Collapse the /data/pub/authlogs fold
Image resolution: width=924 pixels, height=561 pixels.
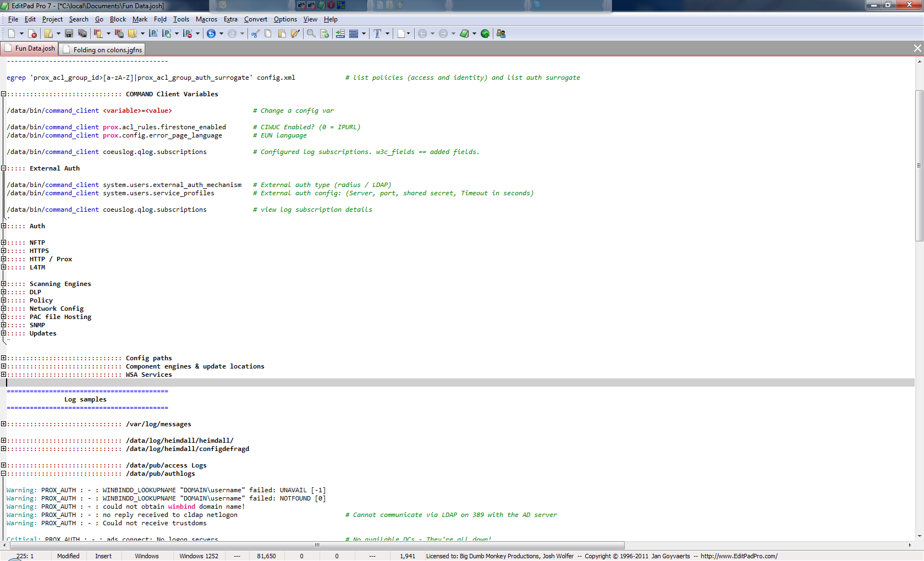coord(3,474)
